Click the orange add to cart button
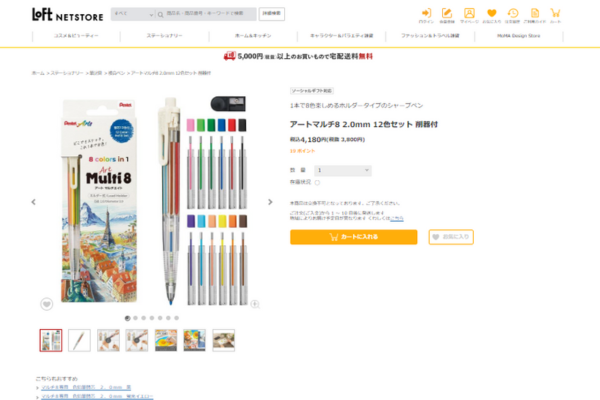This screenshot has height=400, width=600. [354, 237]
